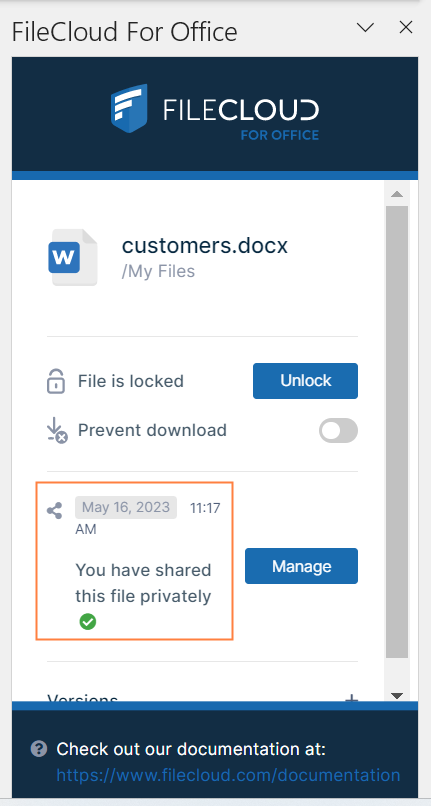Click the Word document file icon

pyautogui.click(x=72, y=257)
